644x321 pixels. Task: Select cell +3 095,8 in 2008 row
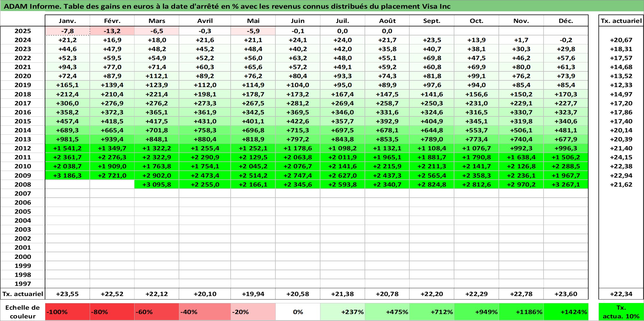tap(157, 184)
